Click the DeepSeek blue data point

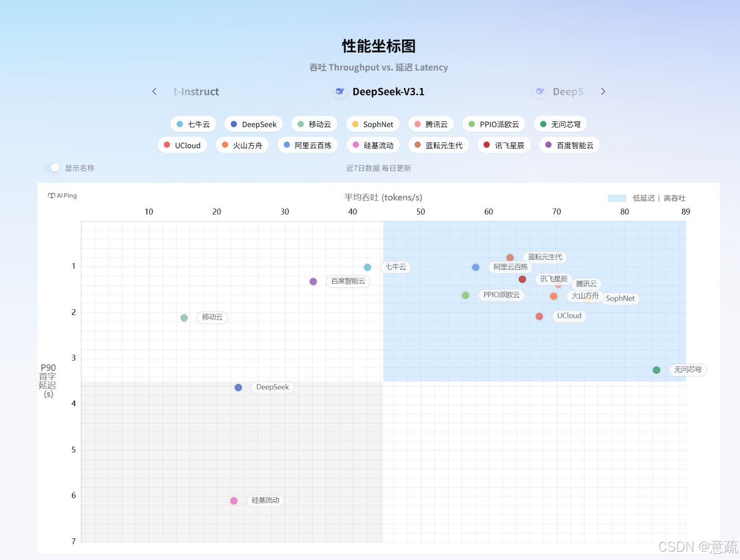(x=238, y=388)
